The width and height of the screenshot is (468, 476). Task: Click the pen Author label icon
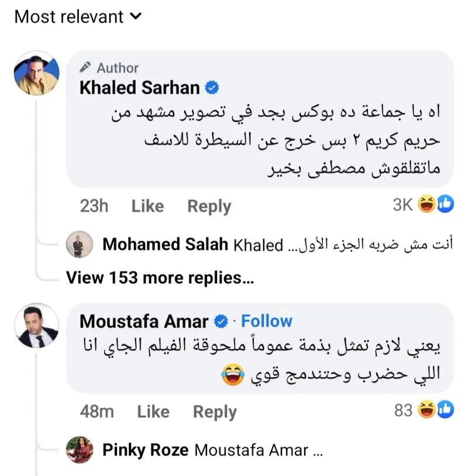(x=85, y=68)
